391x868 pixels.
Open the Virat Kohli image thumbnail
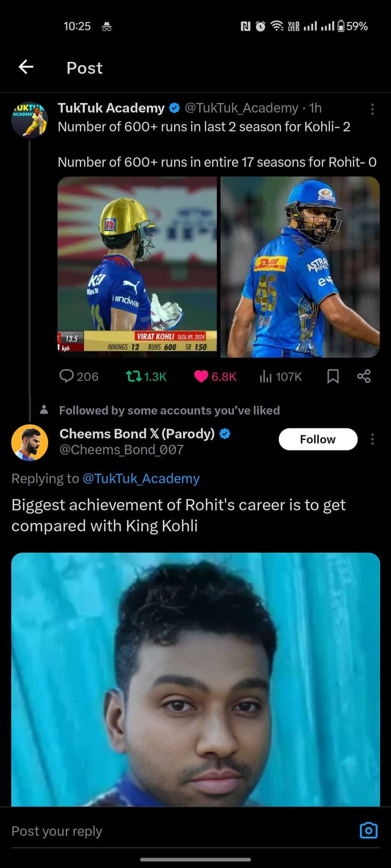137,267
